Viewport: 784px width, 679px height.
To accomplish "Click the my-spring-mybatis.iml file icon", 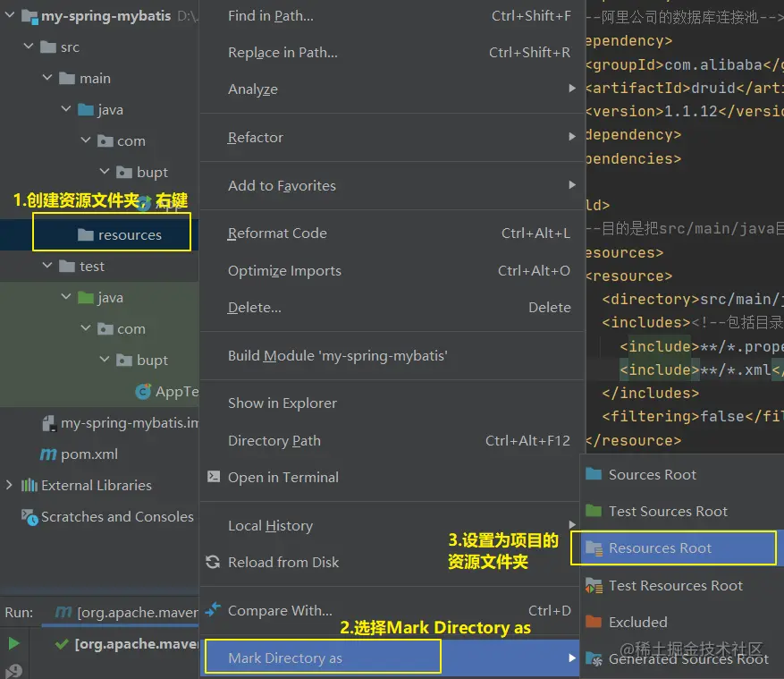I will 48,423.
